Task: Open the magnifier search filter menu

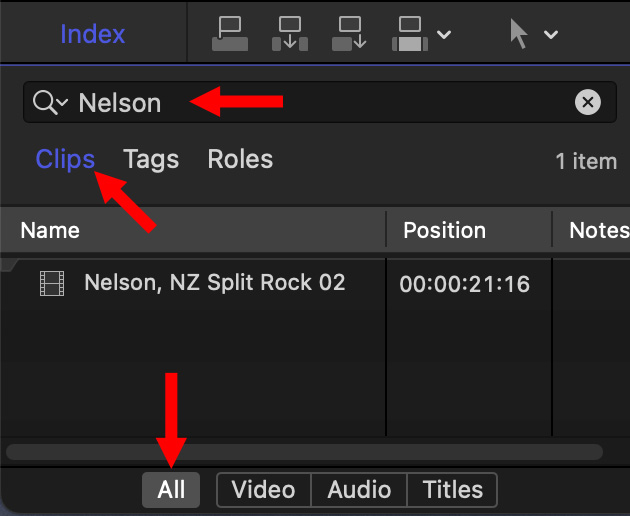Action: click(50, 102)
